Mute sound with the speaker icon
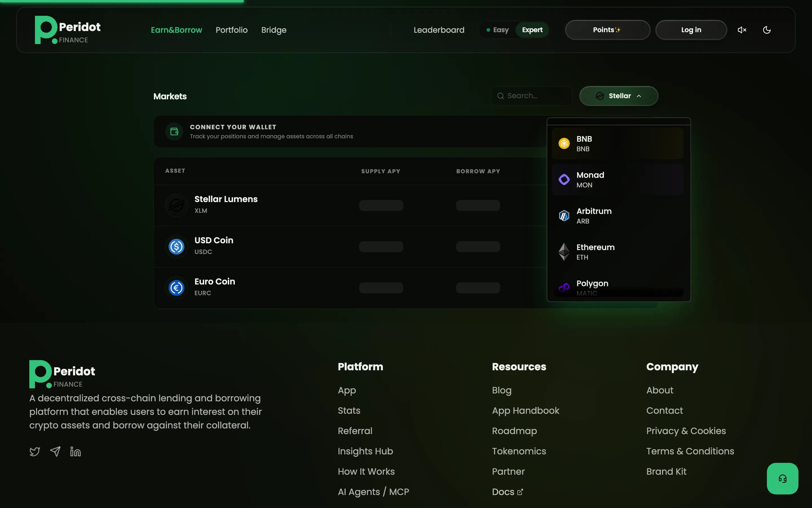Screen dimensions: 812x508 tap(742, 30)
